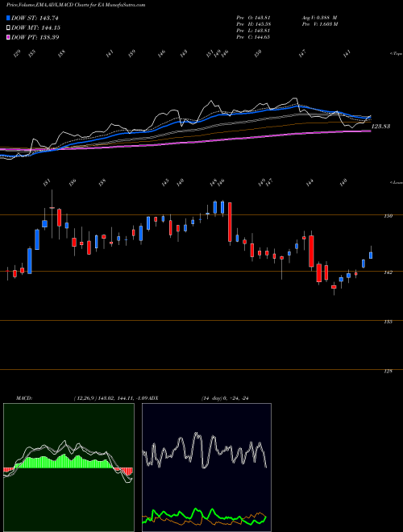Click the Tops label at upper right
This screenshot has height=532, width=403.
click(396, 54)
